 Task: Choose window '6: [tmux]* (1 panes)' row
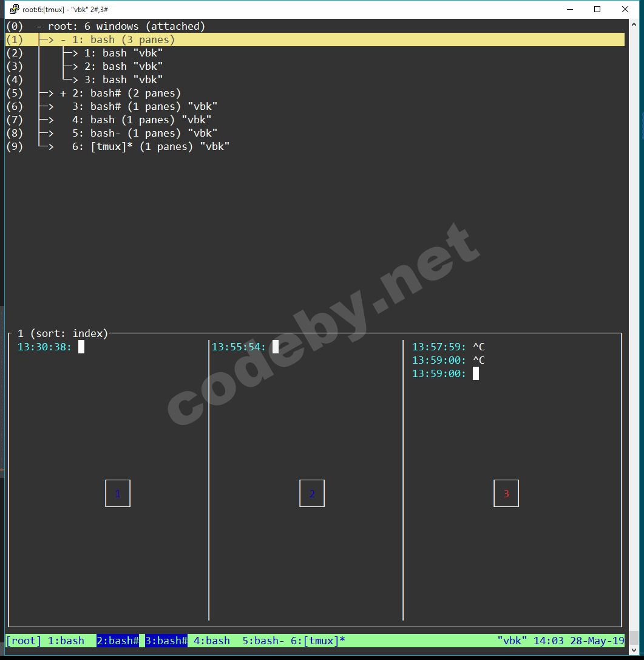(x=151, y=147)
